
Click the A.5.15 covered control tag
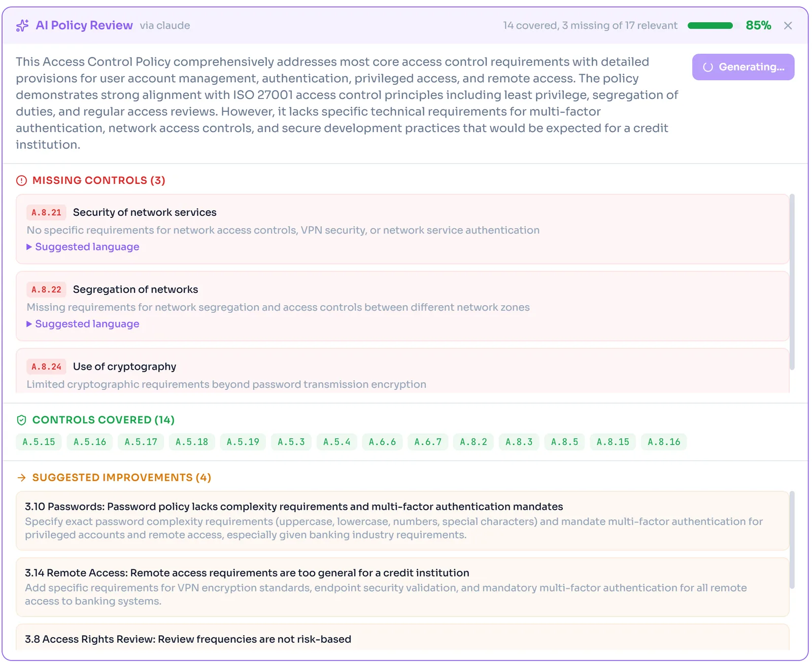39,442
